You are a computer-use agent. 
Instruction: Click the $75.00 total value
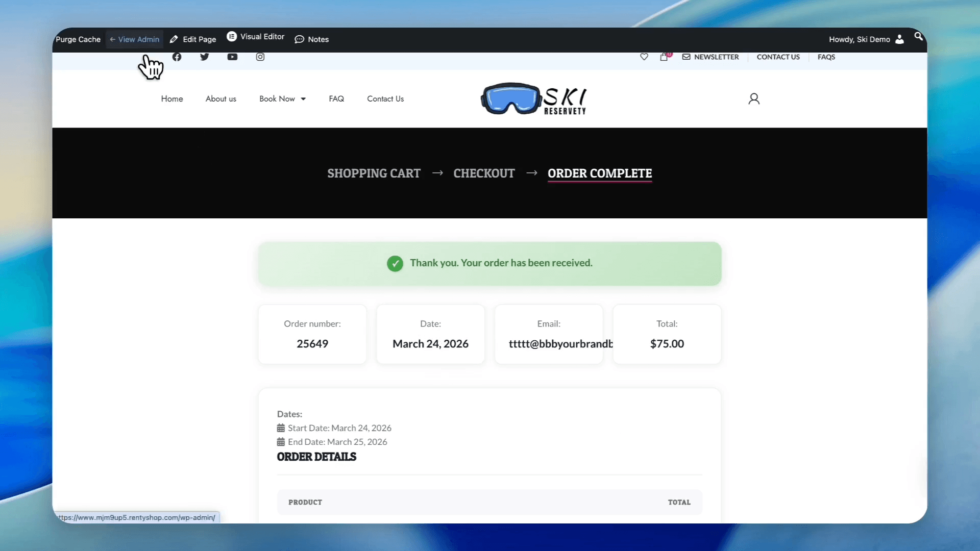pos(667,344)
